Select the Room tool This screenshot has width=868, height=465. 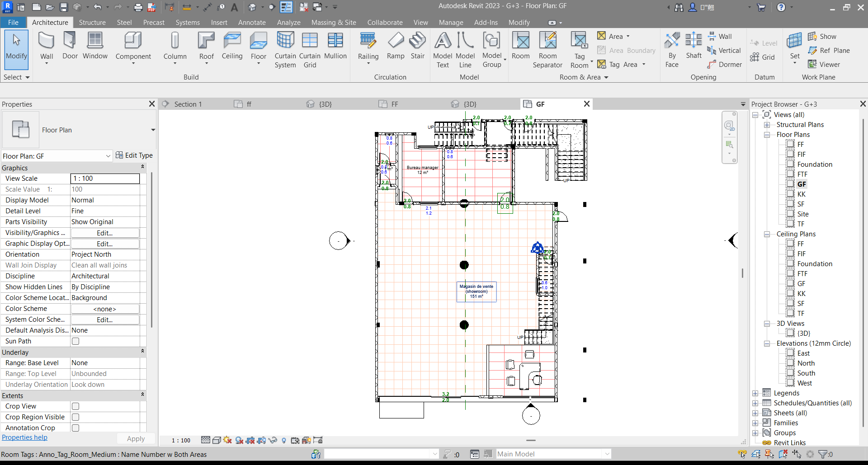pos(520,46)
